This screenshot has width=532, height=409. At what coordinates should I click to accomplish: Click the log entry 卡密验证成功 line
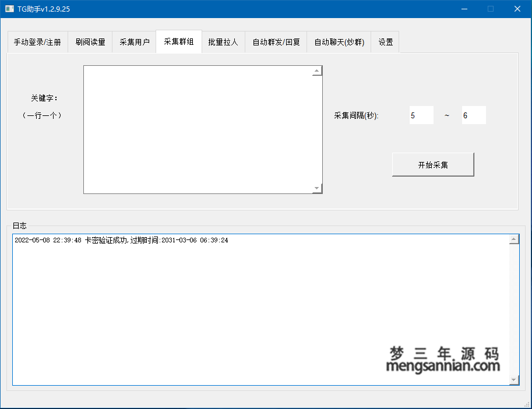[x=121, y=240]
